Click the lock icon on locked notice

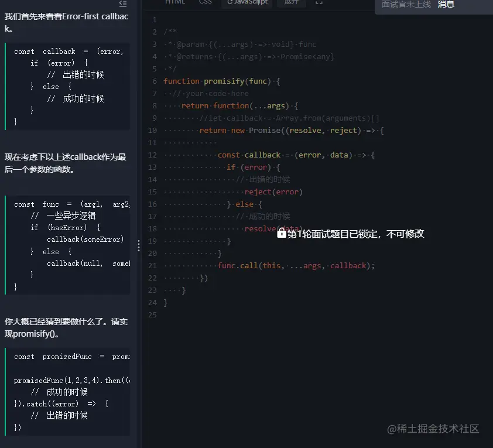[282, 233]
